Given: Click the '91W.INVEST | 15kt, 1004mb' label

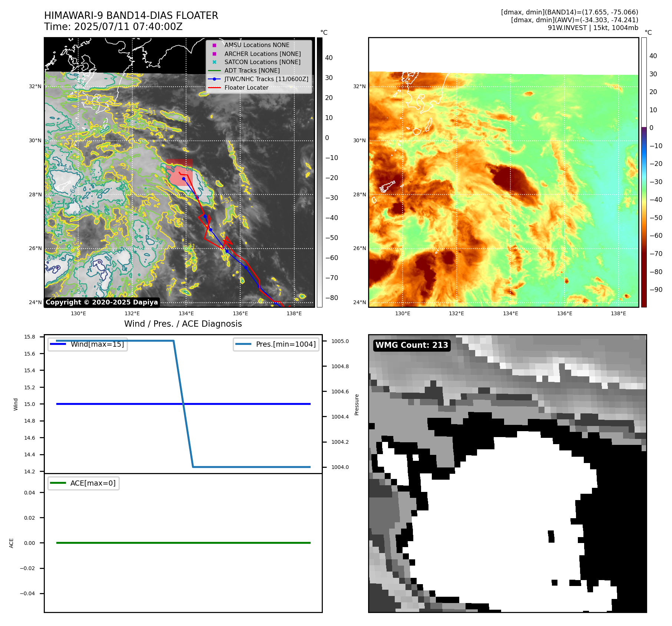Looking at the screenshot, I should coord(593,28).
